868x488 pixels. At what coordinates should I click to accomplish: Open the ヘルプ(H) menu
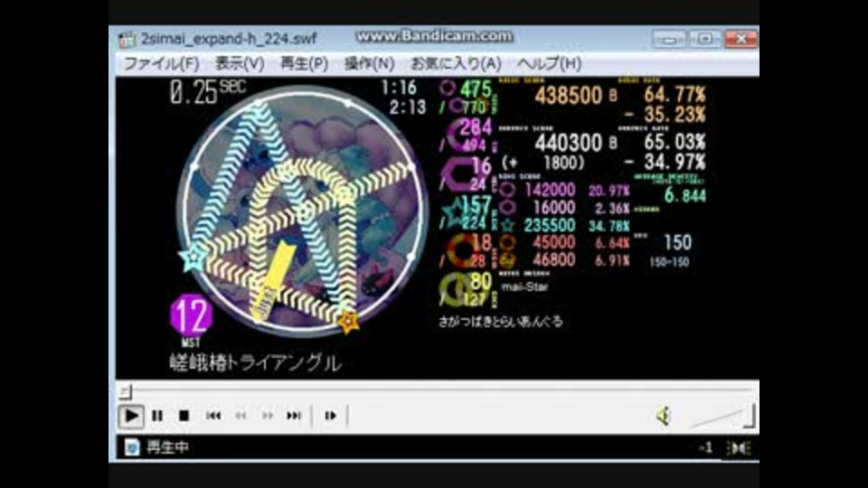[x=549, y=63]
